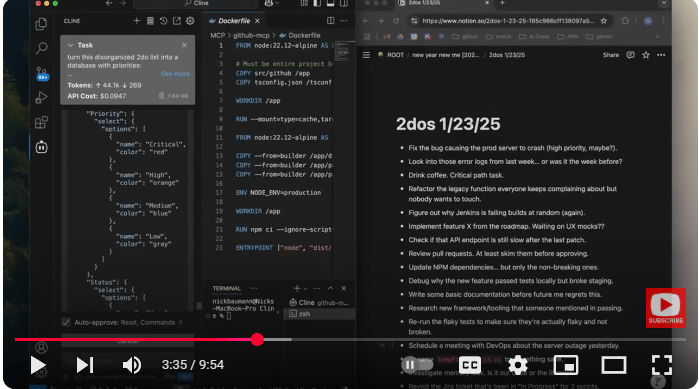The width and height of the screenshot is (699, 389).
Task: Open the Extensions view in activity bar
Action: [41, 122]
